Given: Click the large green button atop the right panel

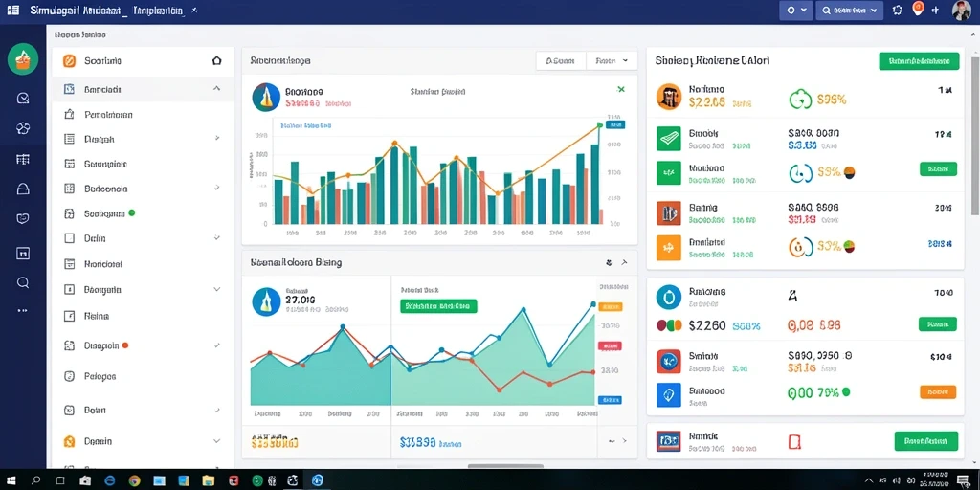Looking at the screenshot, I should pyautogui.click(x=919, y=60).
